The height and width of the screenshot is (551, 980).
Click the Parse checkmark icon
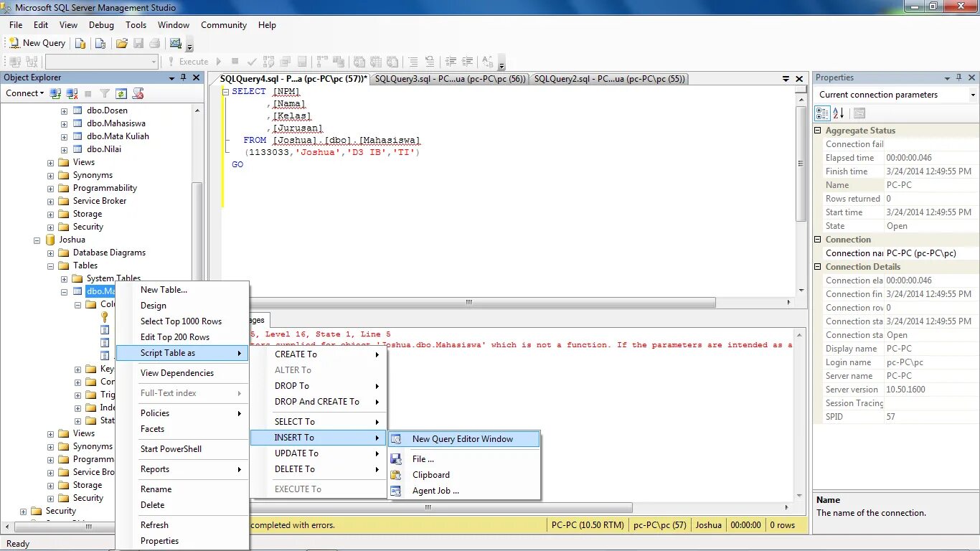tap(253, 62)
